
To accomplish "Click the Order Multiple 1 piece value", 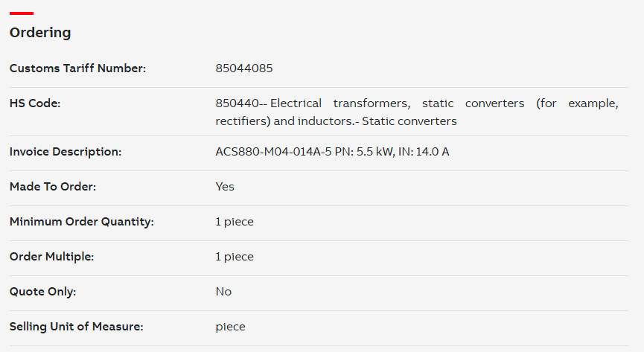I will tap(235, 257).
